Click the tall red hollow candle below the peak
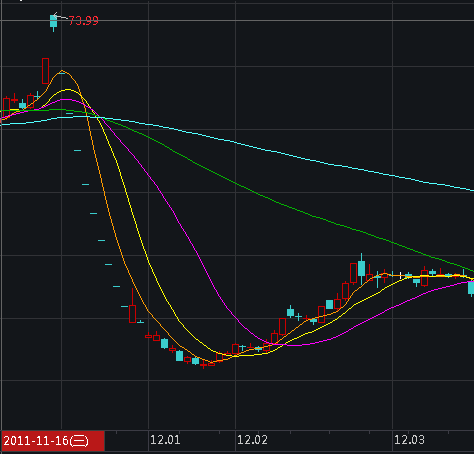The height and width of the screenshot is (454, 474). pyautogui.click(x=45, y=71)
